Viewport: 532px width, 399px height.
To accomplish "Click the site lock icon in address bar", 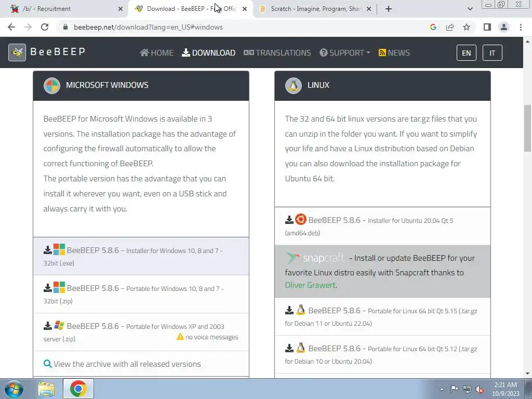I will point(65,27).
